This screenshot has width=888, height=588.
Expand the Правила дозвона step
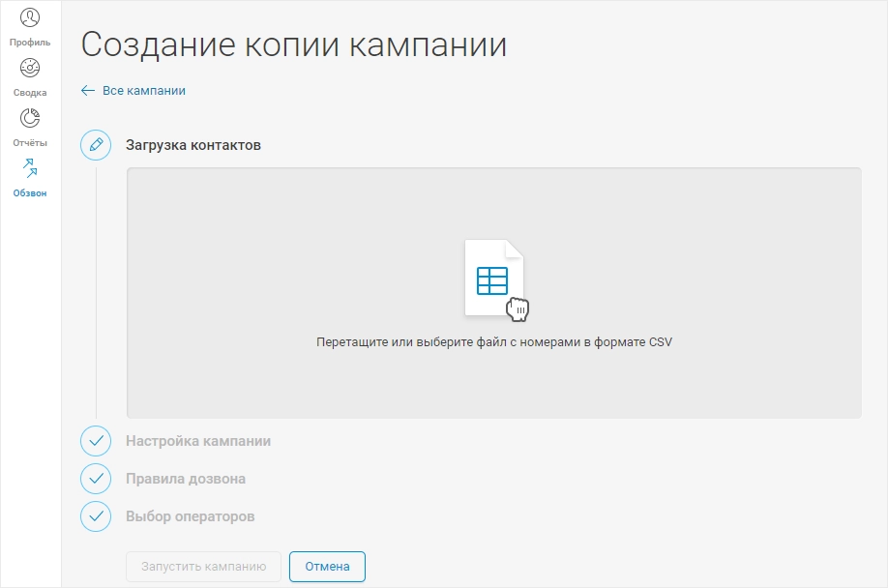click(186, 480)
